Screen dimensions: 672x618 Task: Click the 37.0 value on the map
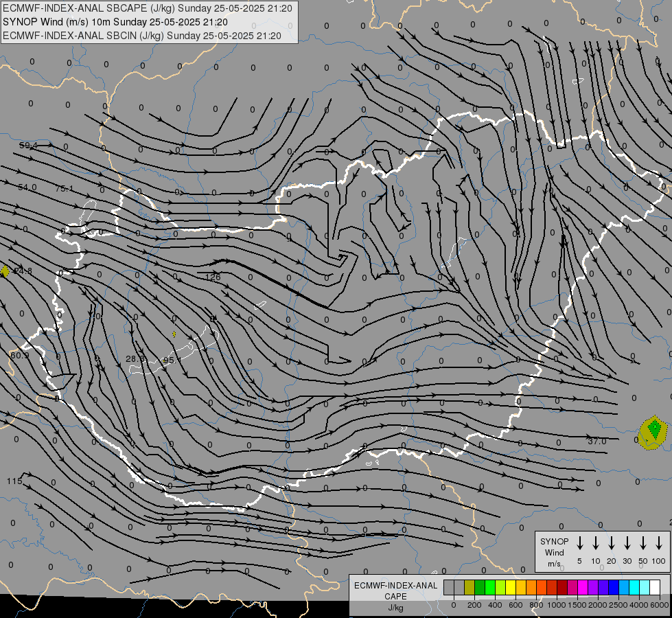pyautogui.click(x=597, y=442)
